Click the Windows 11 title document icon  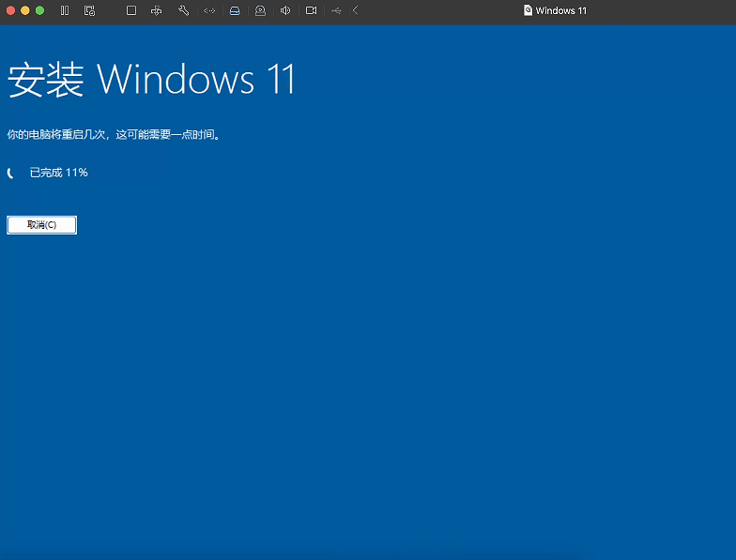tap(528, 10)
